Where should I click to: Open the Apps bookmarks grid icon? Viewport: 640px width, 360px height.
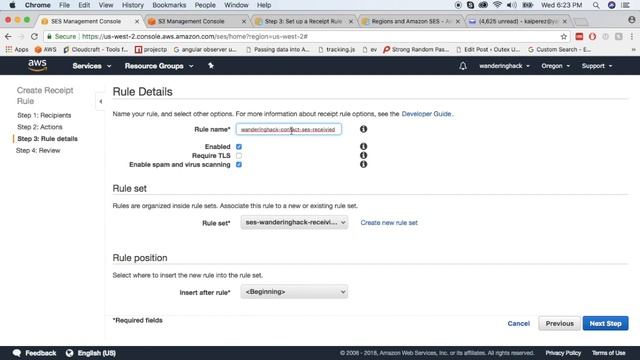coord(9,49)
